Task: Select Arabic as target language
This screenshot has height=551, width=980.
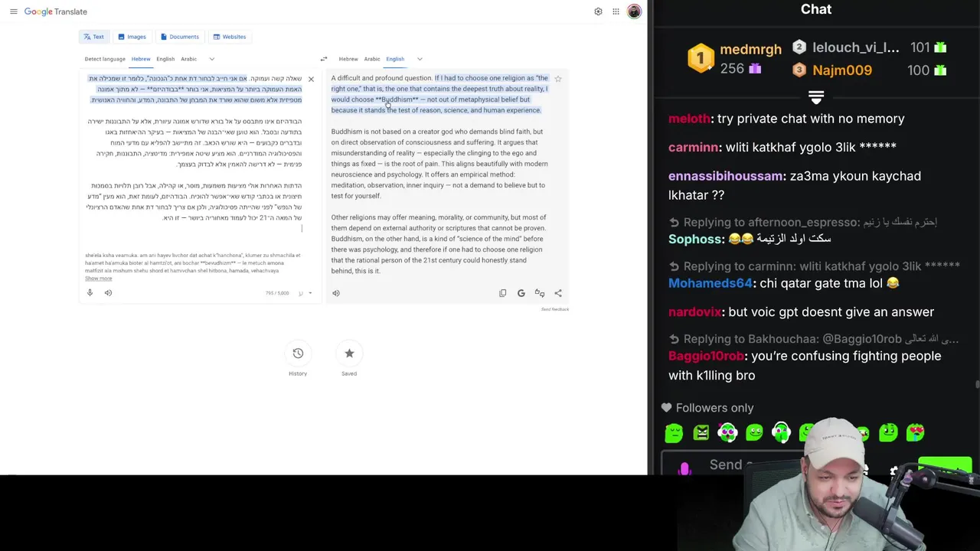Action: click(x=372, y=59)
